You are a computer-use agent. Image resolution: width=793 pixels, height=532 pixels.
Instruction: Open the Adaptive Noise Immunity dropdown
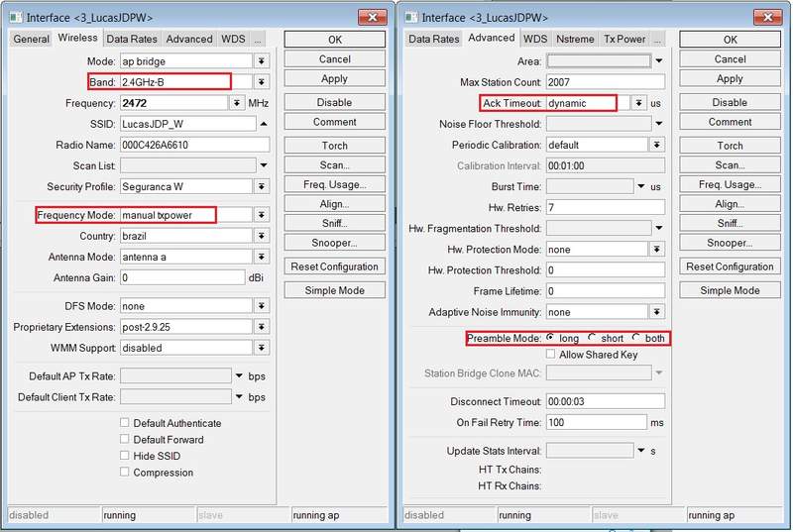(x=656, y=312)
